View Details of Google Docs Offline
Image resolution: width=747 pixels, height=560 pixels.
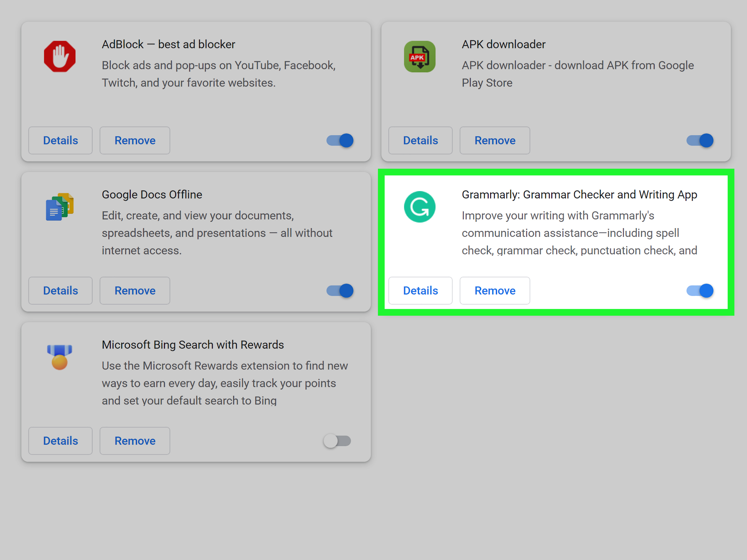click(x=60, y=291)
